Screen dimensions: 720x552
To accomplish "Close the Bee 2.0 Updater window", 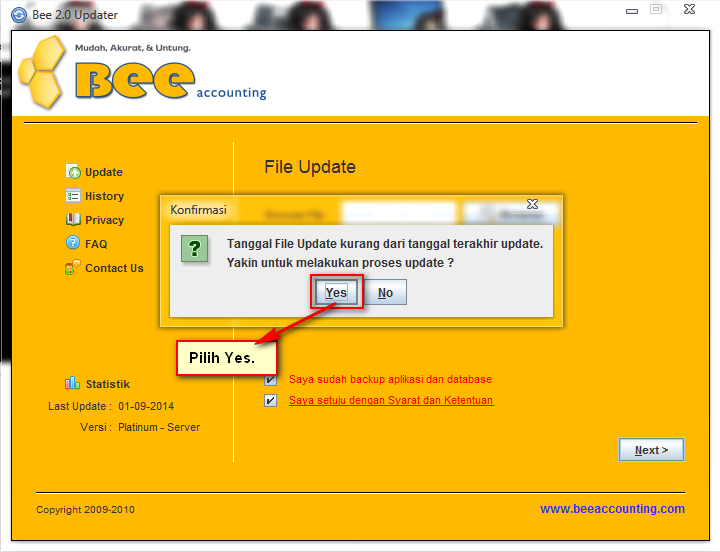I will (x=689, y=9).
